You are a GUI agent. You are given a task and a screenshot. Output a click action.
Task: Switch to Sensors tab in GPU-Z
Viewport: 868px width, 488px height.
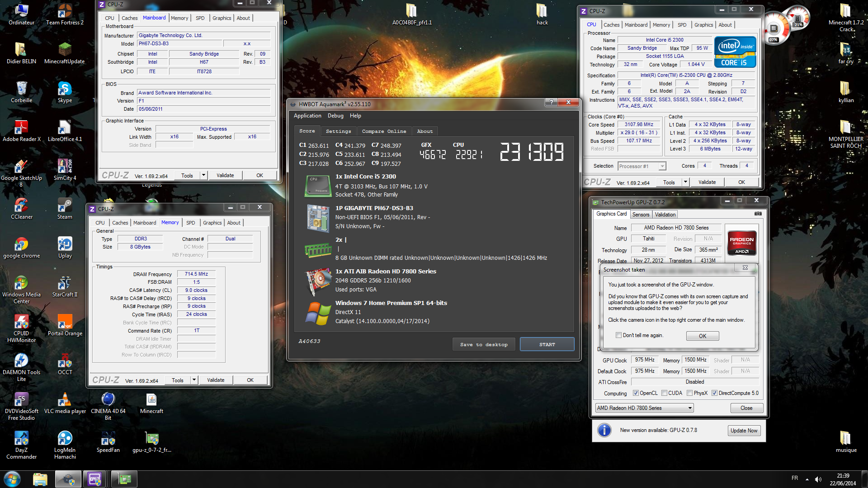pos(641,215)
